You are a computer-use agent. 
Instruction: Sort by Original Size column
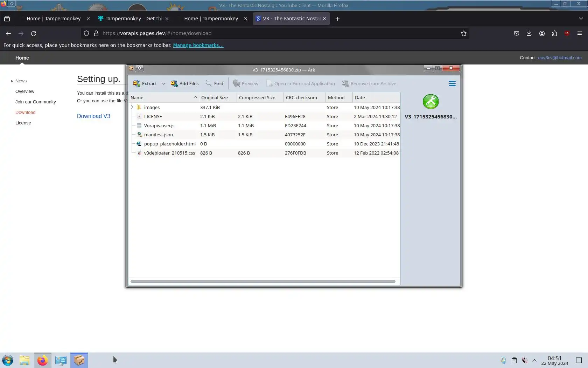point(218,97)
